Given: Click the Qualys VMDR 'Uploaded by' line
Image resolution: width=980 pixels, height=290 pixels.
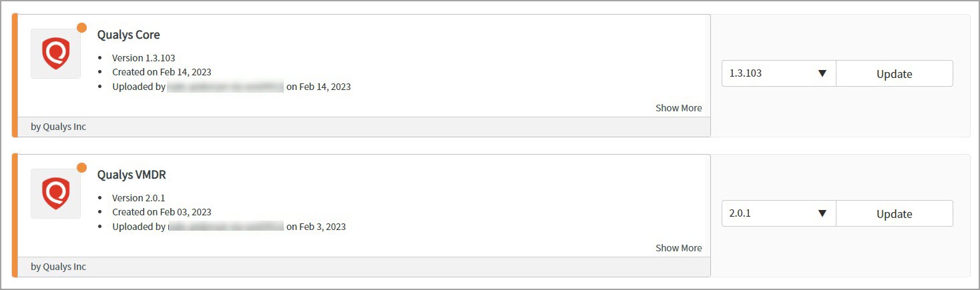Looking at the screenshot, I should (x=228, y=227).
